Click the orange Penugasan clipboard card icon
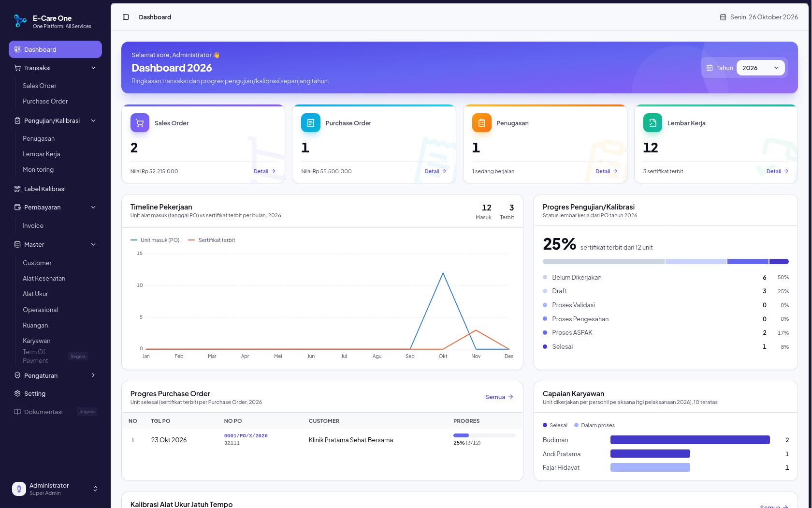812x508 pixels. 482,123
